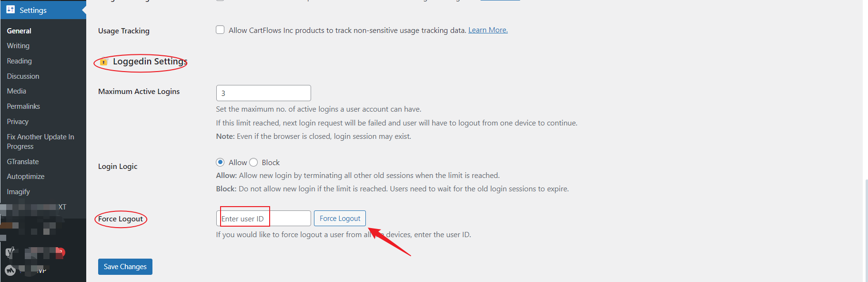Viewport: 868px width, 282px height.
Task: Select the Block login logic radio button
Action: [253, 162]
